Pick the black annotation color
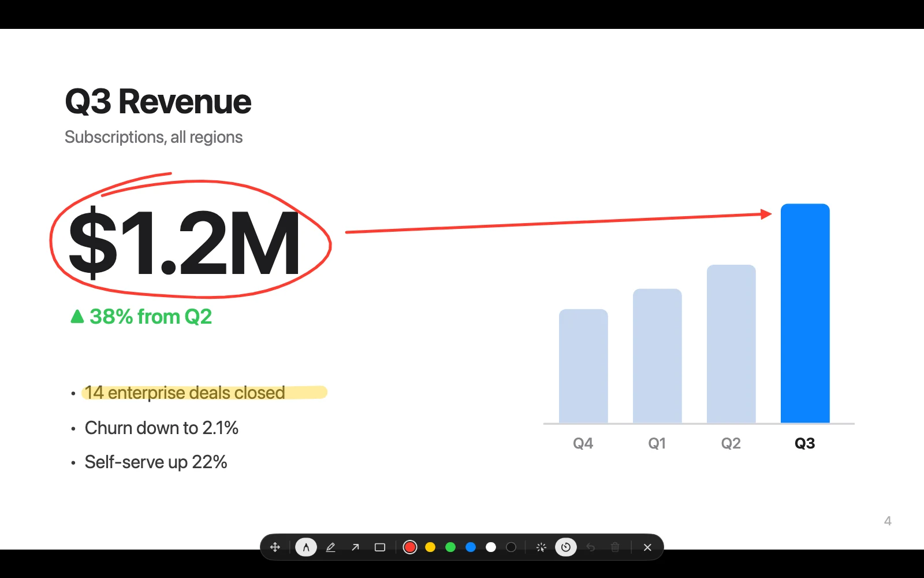The height and width of the screenshot is (578, 924). click(511, 547)
